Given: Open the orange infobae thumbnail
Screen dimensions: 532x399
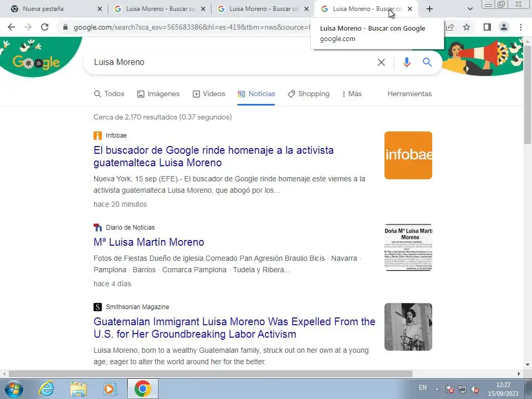Looking at the screenshot, I should coord(408,155).
